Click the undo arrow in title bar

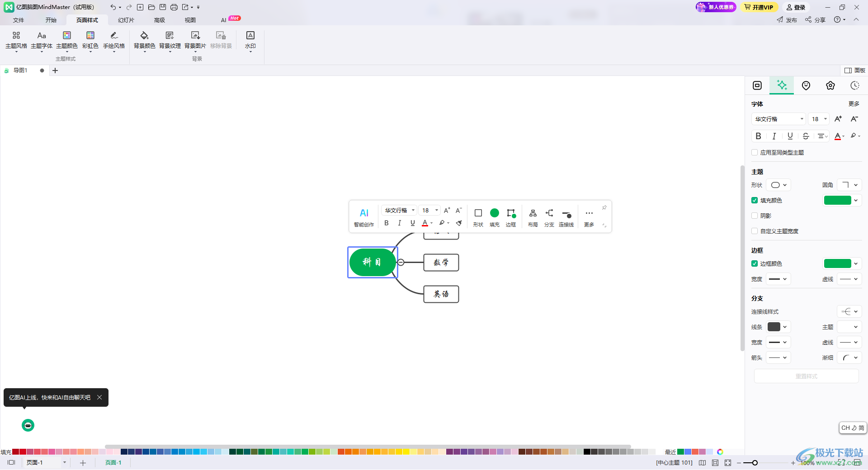click(x=113, y=7)
